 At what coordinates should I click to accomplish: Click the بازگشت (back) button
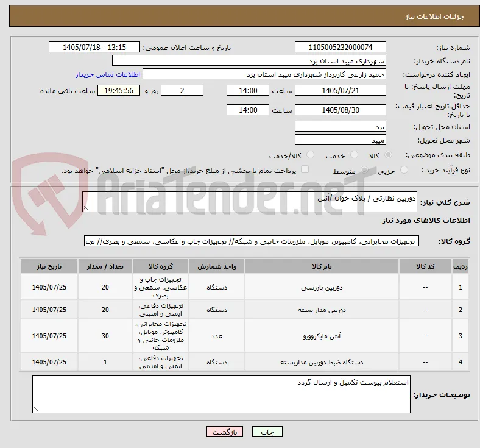[225, 432]
